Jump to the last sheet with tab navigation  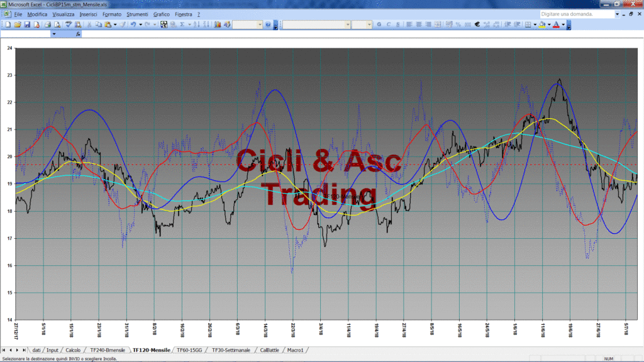tap(24, 350)
